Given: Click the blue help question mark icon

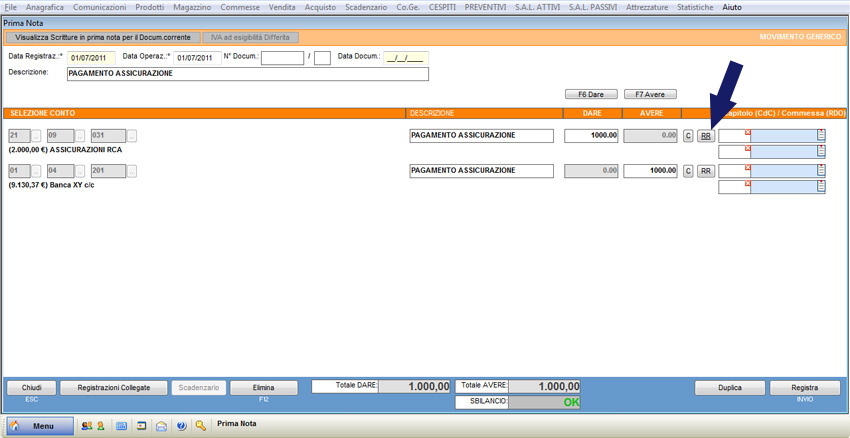Looking at the screenshot, I should (181, 425).
